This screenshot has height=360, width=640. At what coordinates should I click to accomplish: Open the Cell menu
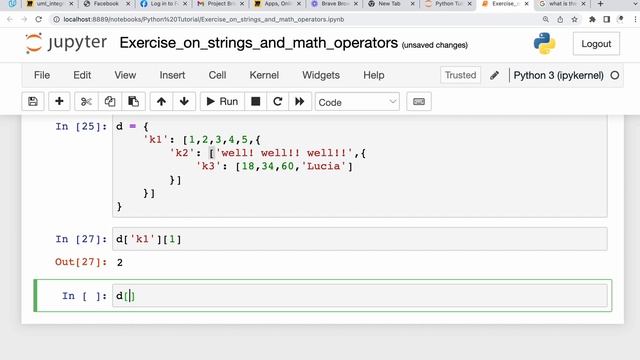pos(217,75)
